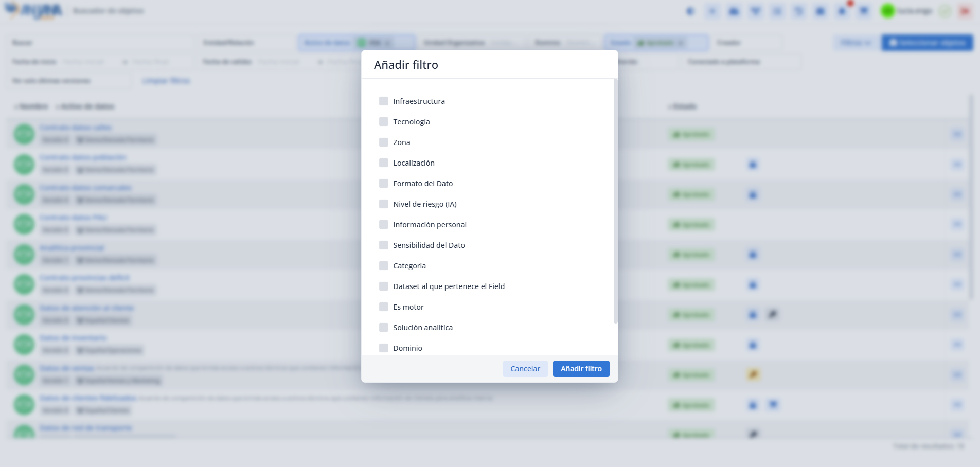Screen dimensions: 980x467
Task: Tick the Categoría filter checkbox
Action: 384,266
